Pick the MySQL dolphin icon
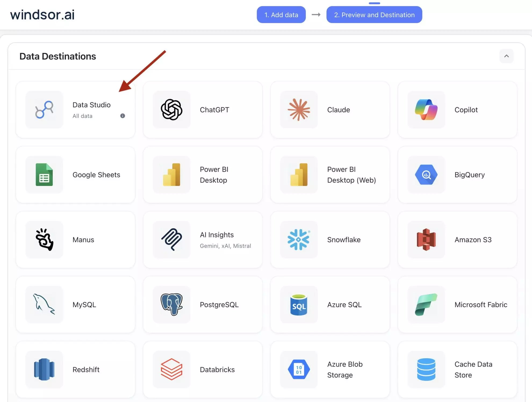The width and height of the screenshot is (532, 402). [44, 304]
